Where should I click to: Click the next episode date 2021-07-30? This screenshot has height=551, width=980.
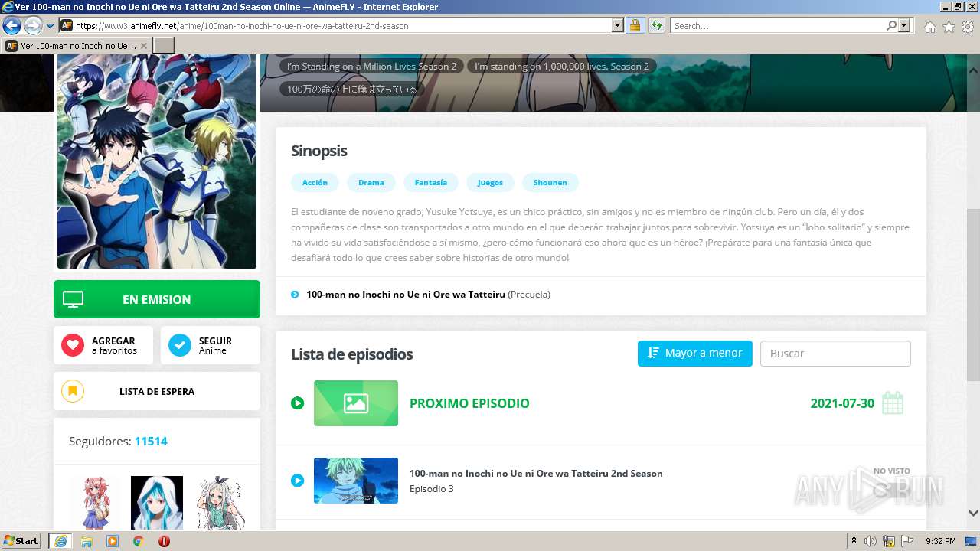point(842,403)
